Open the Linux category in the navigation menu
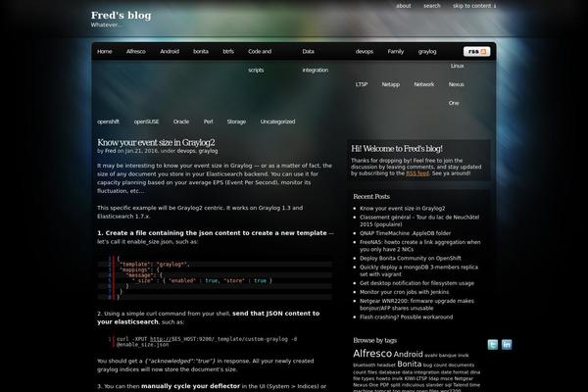Image resolution: width=588 pixels, height=392 pixels. [457, 66]
